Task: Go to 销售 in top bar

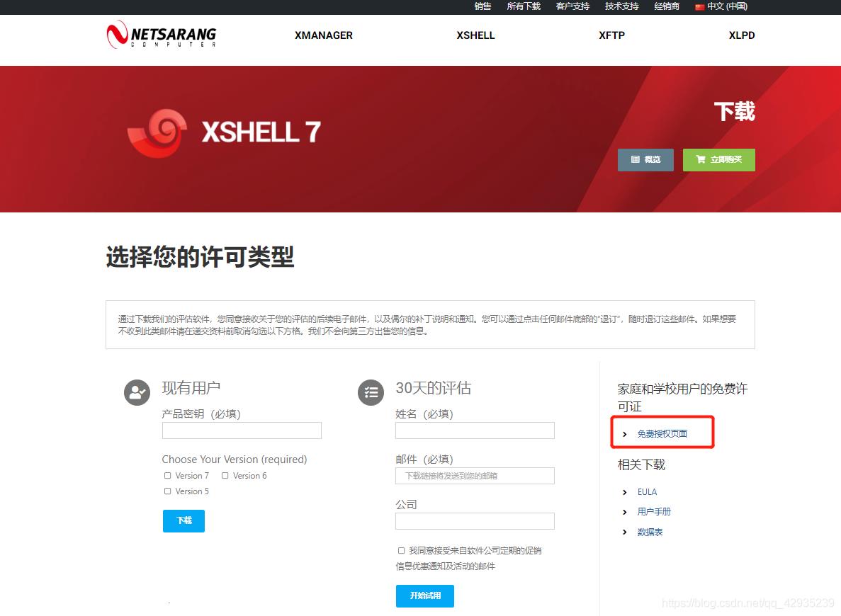Action: click(482, 6)
